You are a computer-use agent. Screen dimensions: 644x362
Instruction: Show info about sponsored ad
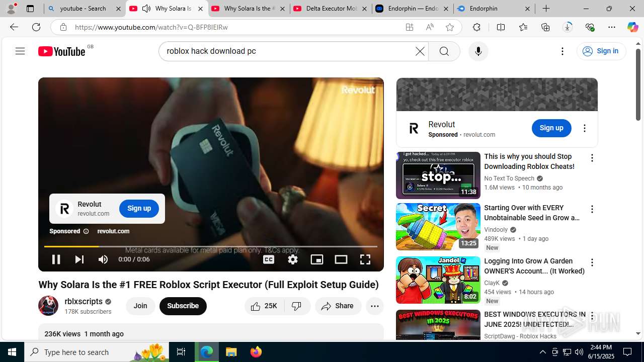point(86,231)
